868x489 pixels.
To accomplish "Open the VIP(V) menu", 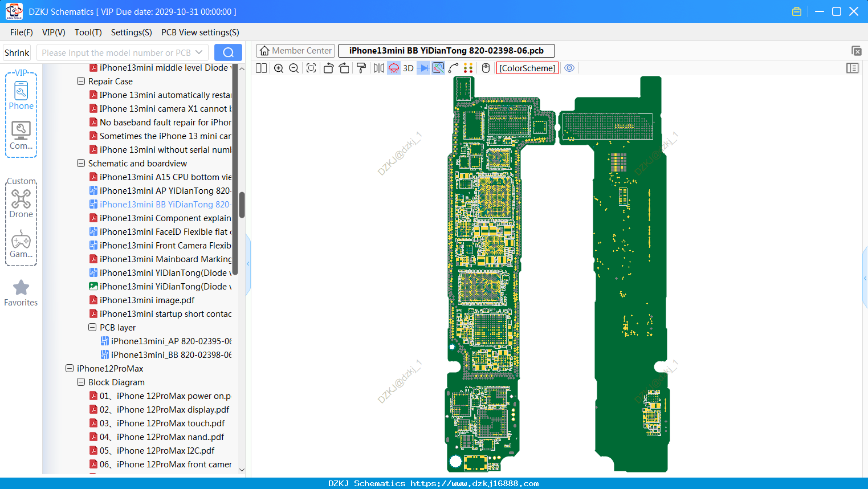I will pyautogui.click(x=54, y=32).
